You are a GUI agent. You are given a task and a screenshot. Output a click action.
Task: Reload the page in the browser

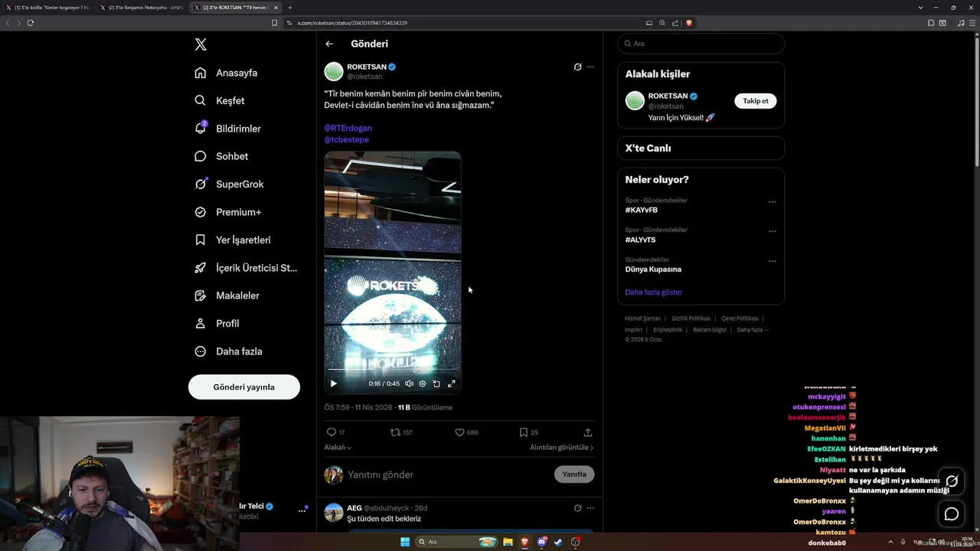pos(31,23)
